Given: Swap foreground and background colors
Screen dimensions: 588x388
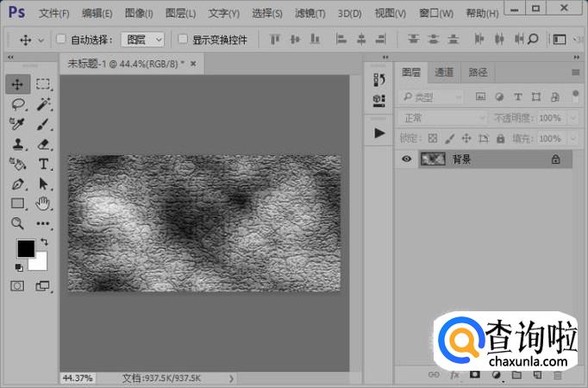Looking at the screenshot, I should pyautogui.click(x=44, y=242).
